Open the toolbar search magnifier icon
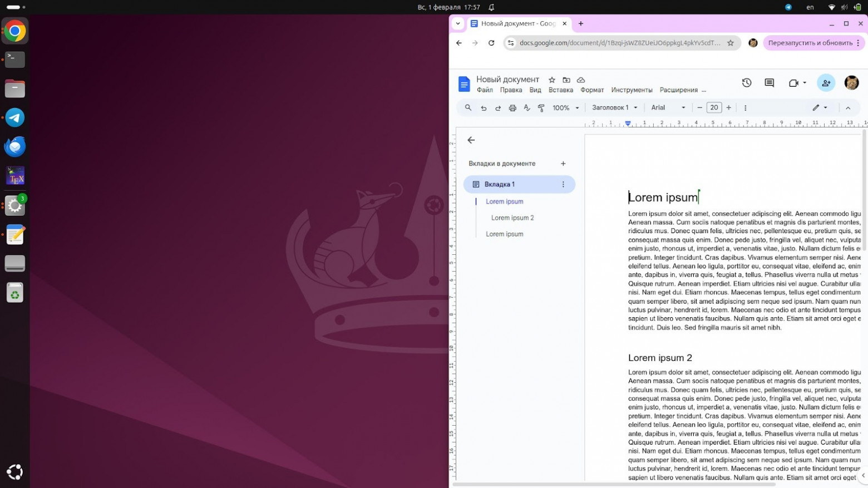The width and height of the screenshot is (868, 488). [x=468, y=108]
